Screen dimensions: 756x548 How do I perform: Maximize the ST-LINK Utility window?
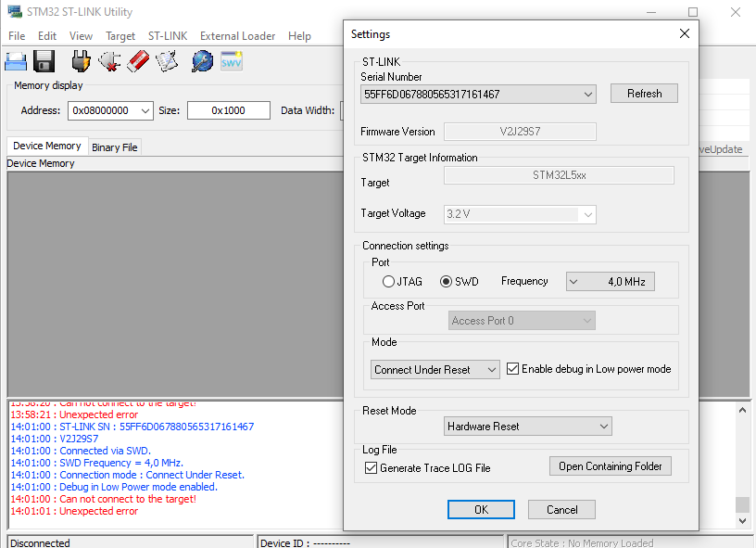pos(693,12)
